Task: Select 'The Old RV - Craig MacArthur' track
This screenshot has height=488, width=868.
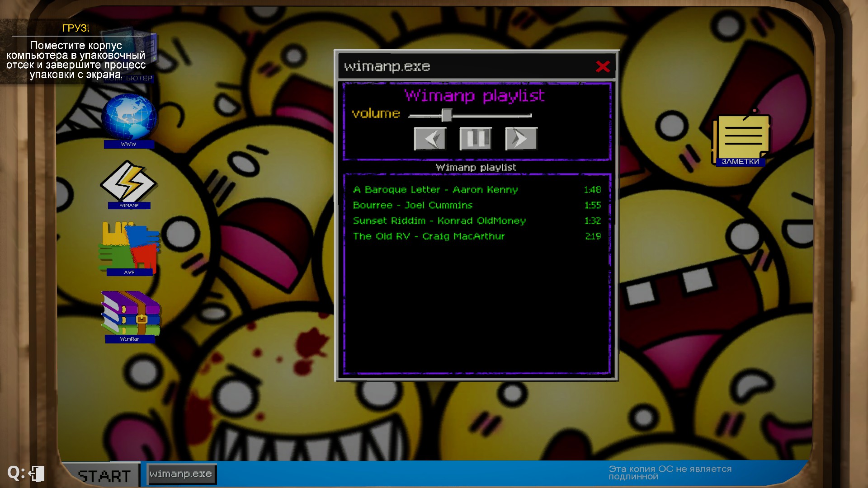Action: [477, 236]
